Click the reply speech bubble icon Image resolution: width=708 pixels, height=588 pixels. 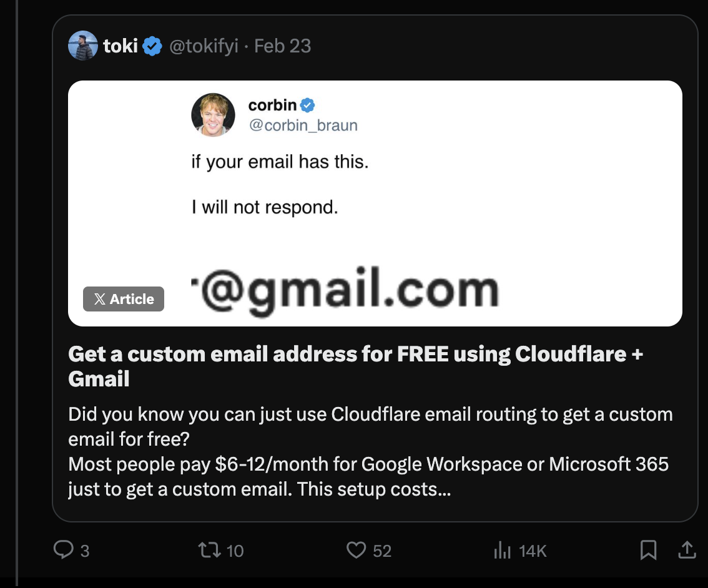(64, 550)
